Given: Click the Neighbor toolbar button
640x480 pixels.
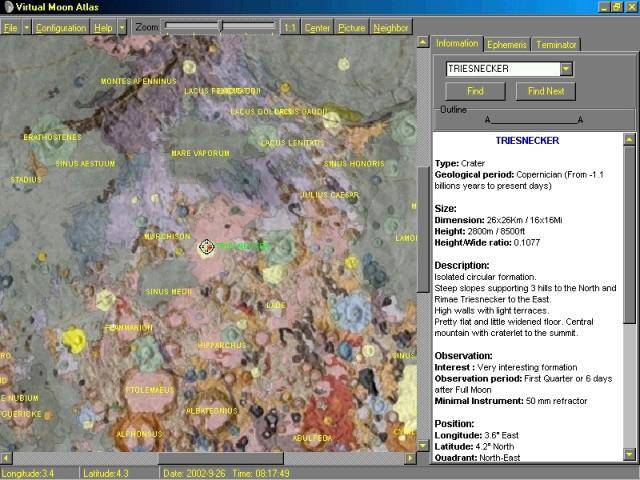Looking at the screenshot, I should tap(391, 28).
